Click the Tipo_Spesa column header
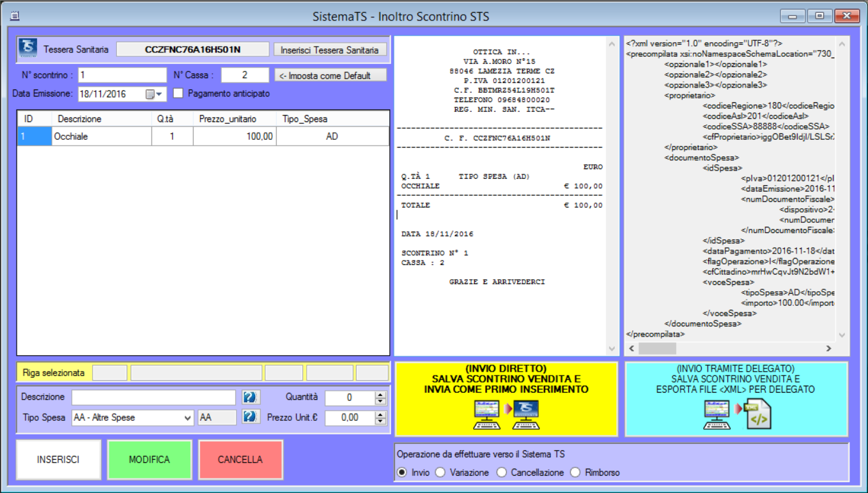This screenshot has height=493, width=868. tap(332, 119)
